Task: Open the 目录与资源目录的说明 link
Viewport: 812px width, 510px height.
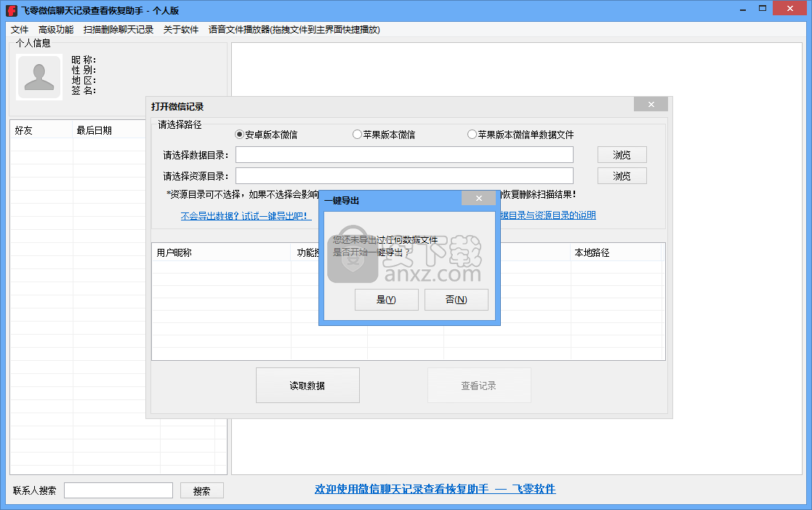Action: coord(548,215)
